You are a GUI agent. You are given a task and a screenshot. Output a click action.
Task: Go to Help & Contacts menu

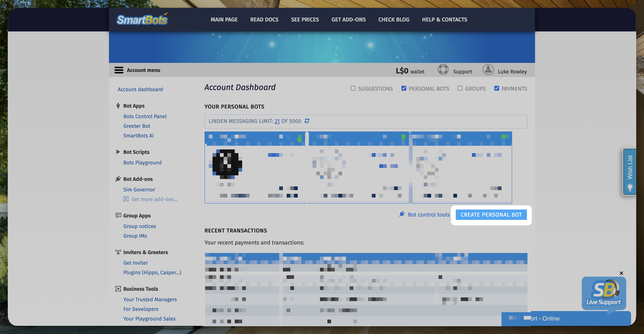pyautogui.click(x=444, y=19)
